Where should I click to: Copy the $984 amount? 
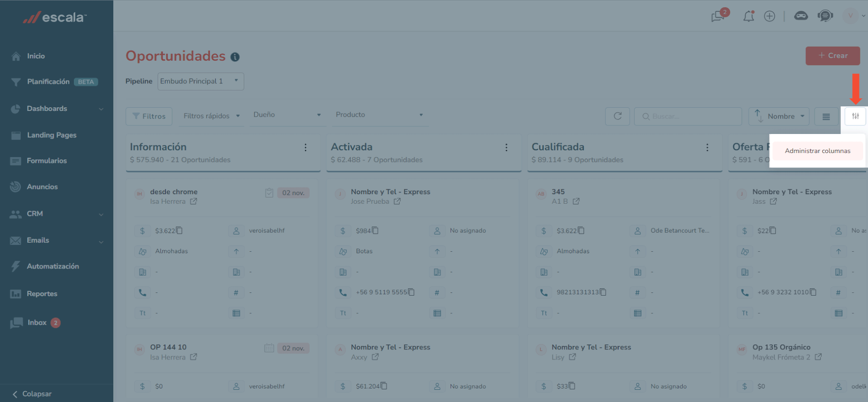[x=375, y=230]
